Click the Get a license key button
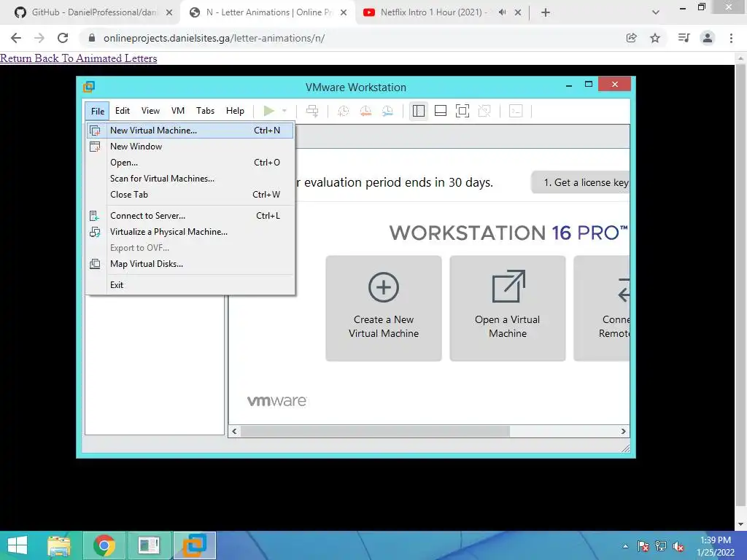This screenshot has width=747, height=560. tap(581, 182)
